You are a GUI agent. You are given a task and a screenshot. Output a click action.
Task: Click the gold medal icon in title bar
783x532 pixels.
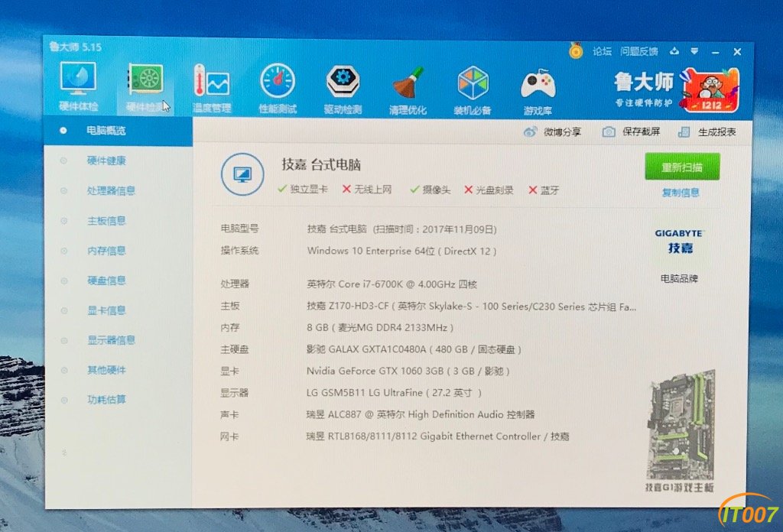[x=576, y=51]
